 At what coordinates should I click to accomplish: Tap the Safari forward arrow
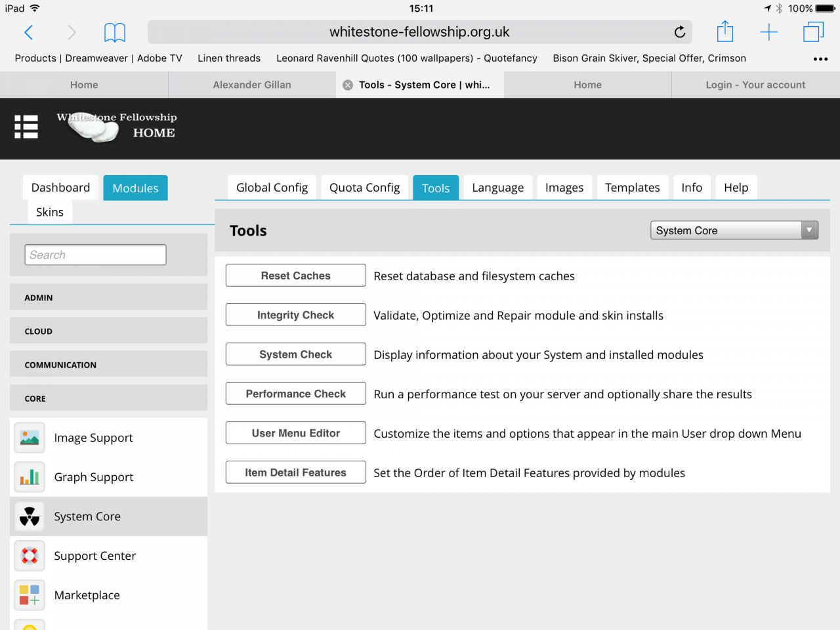72,32
